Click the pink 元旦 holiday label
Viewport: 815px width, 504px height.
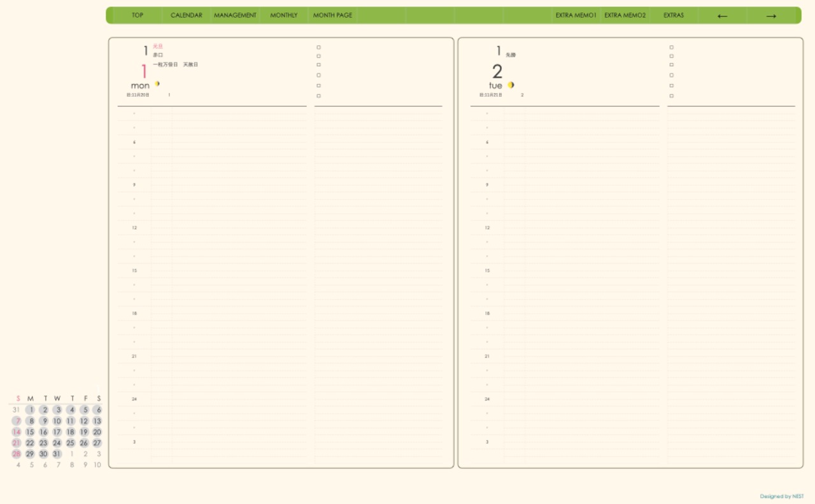158,46
